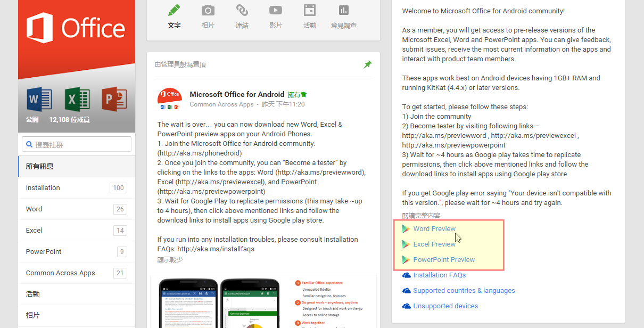
Task: Click the green pin icon on pinned post
Action: point(367,64)
